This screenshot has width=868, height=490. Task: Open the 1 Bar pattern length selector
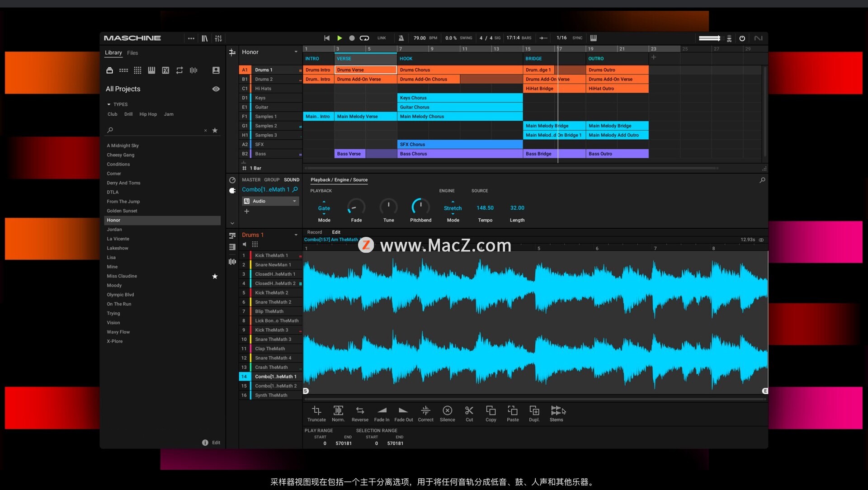[x=252, y=168]
